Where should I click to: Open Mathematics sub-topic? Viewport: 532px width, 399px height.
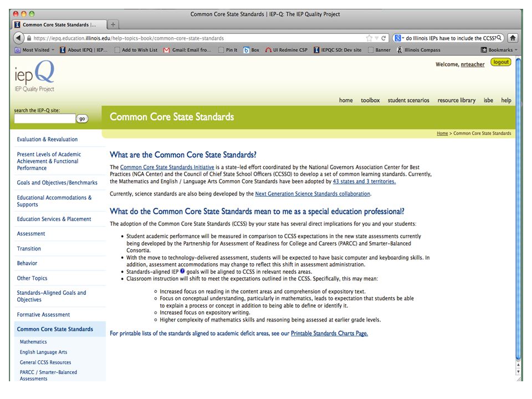(33, 342)
